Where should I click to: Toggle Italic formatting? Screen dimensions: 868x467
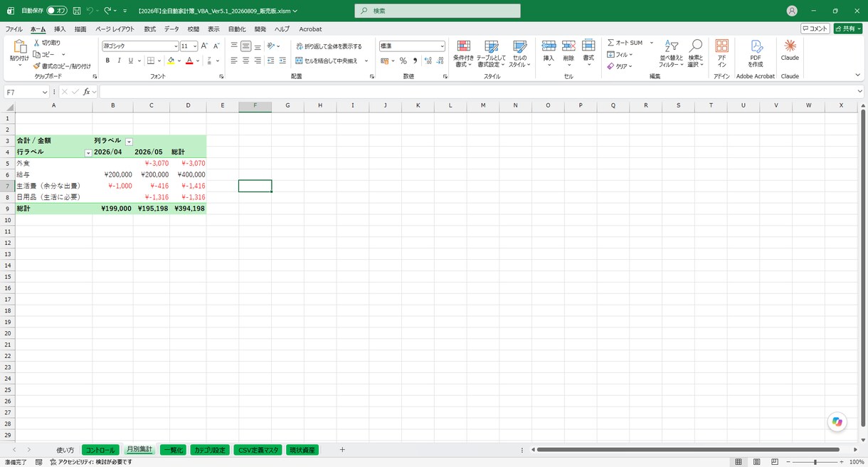click(120, 61)
